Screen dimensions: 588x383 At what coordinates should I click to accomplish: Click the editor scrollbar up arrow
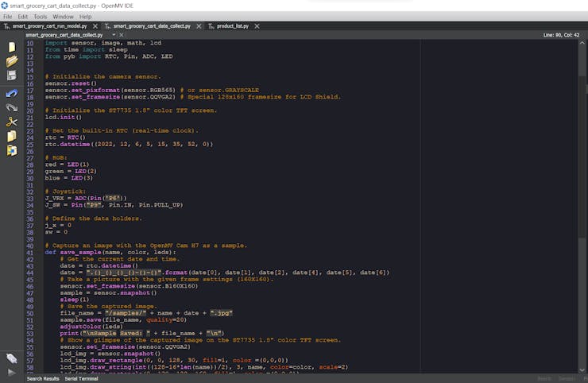tap(583, 43)
